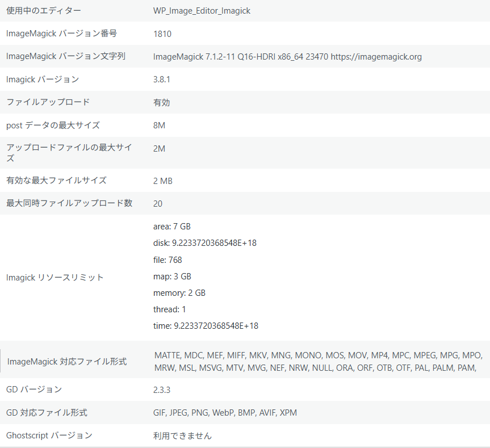Image resolution: width=490 pixels, height=448 pixels.
Task: Click the 最大同時ファイルアップロード数 value 20
Action: pyautogui.click(x=158, y=204)
